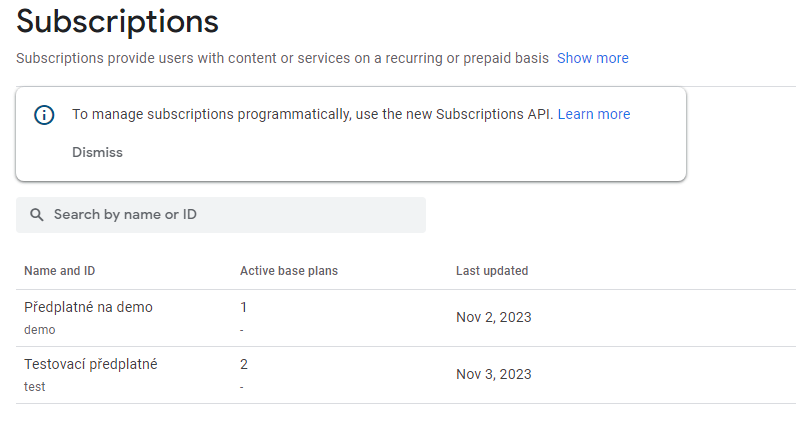Dismiss the Subscriptions API notice
Screen dimensions: 796x434
click(97, 153)
